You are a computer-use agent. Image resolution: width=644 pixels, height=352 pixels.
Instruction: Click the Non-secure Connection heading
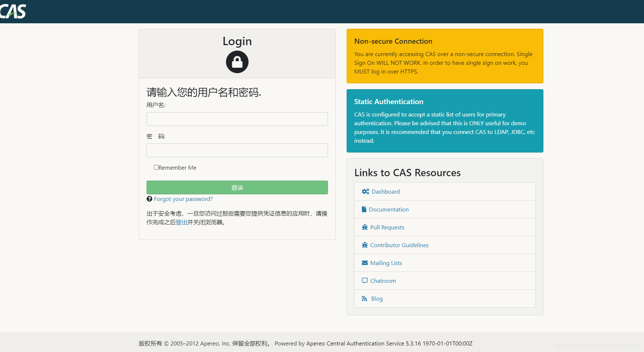coord(393,41)
